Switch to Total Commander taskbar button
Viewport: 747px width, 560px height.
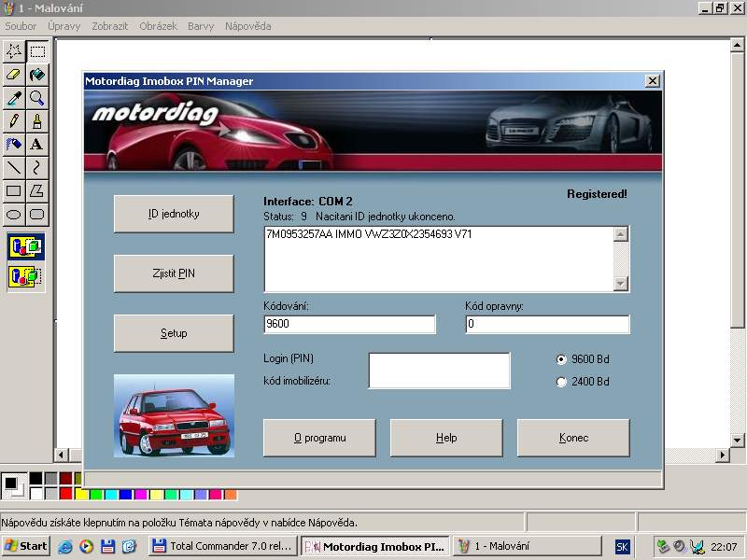[223, 546]
